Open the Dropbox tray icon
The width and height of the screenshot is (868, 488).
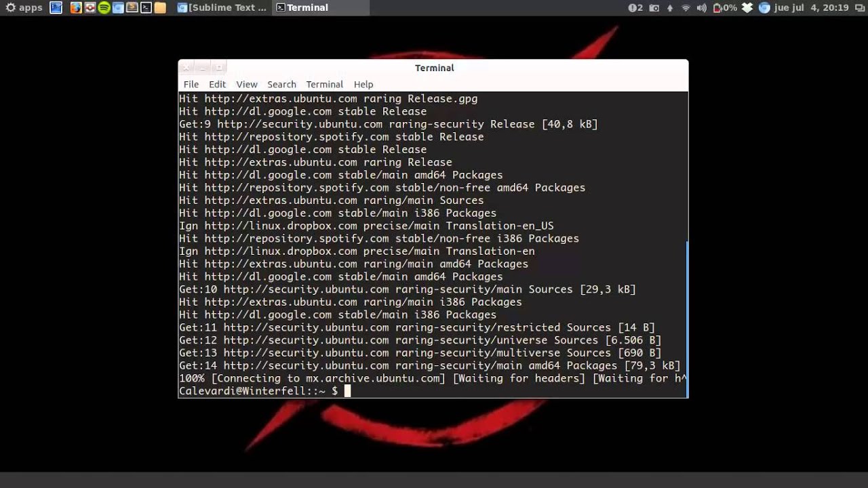click(x=747, y=8)
